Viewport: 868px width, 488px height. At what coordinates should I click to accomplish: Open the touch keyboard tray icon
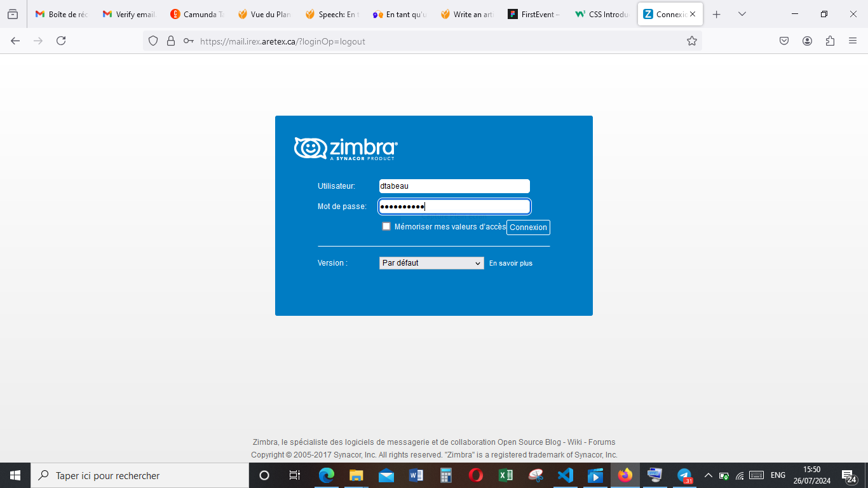756,475
